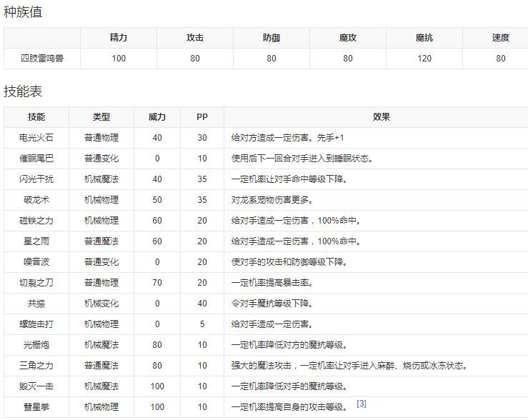
Task: Click the 魔抗 value 120 cell
Action: [x=424, y=59]
